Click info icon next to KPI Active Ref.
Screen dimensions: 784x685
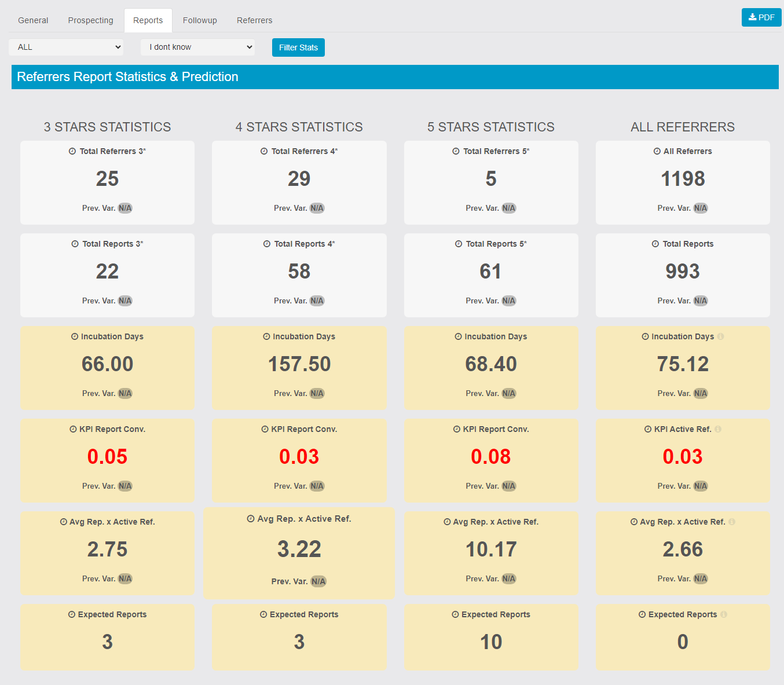point(718,429)
